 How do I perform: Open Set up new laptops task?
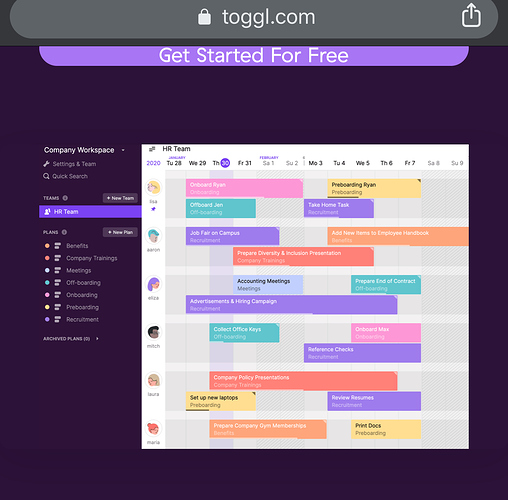tap(221, 401)
